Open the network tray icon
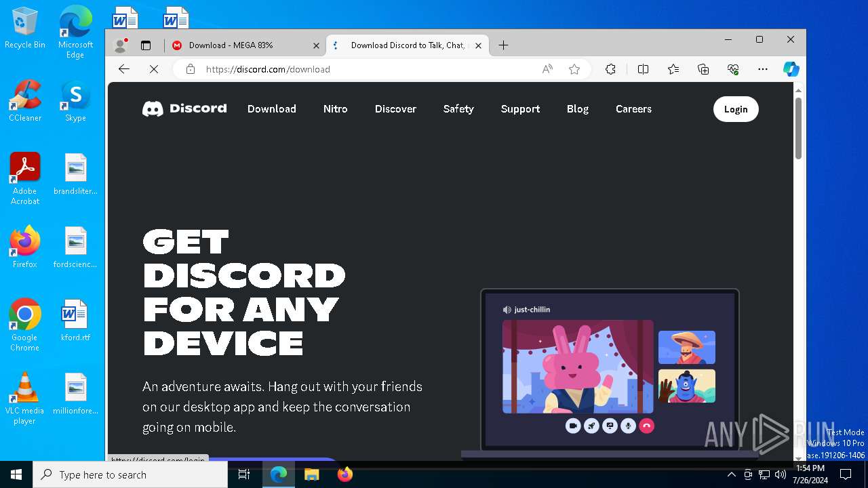 pos(764,474)
